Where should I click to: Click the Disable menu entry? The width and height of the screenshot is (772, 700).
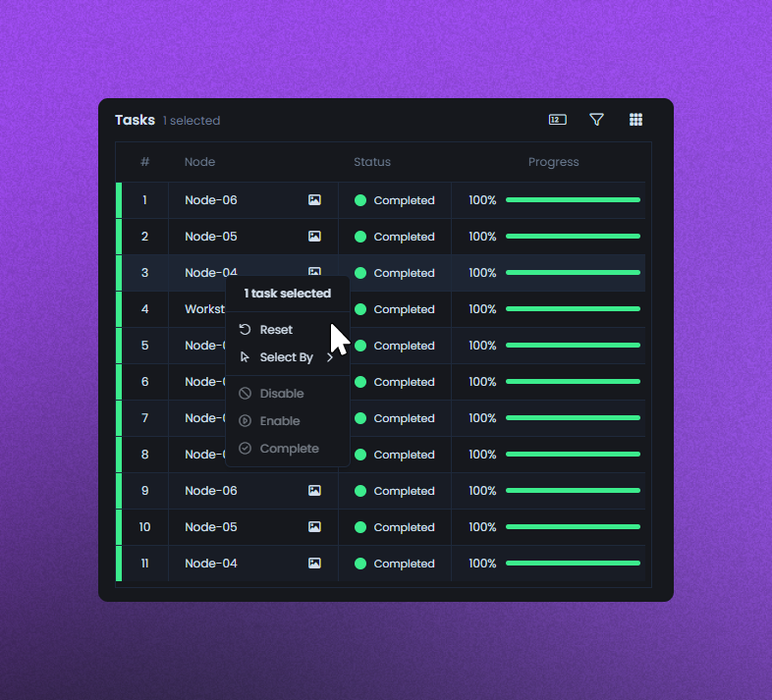point(288,394)
